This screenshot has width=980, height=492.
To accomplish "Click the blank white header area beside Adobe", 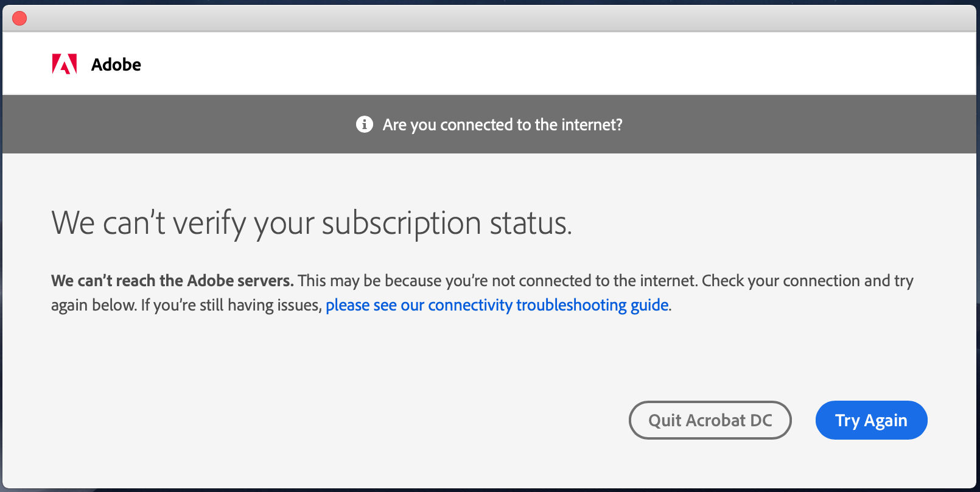I will (548, 64).
